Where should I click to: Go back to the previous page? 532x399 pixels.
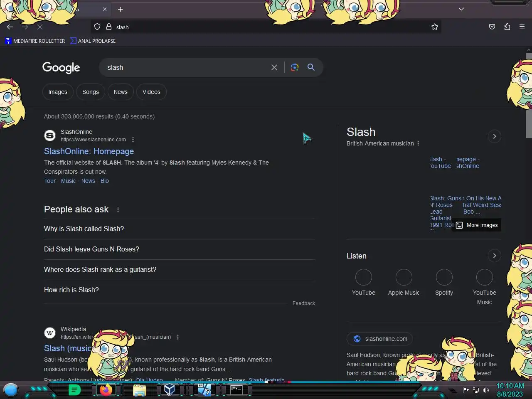[x=10, y=27]
